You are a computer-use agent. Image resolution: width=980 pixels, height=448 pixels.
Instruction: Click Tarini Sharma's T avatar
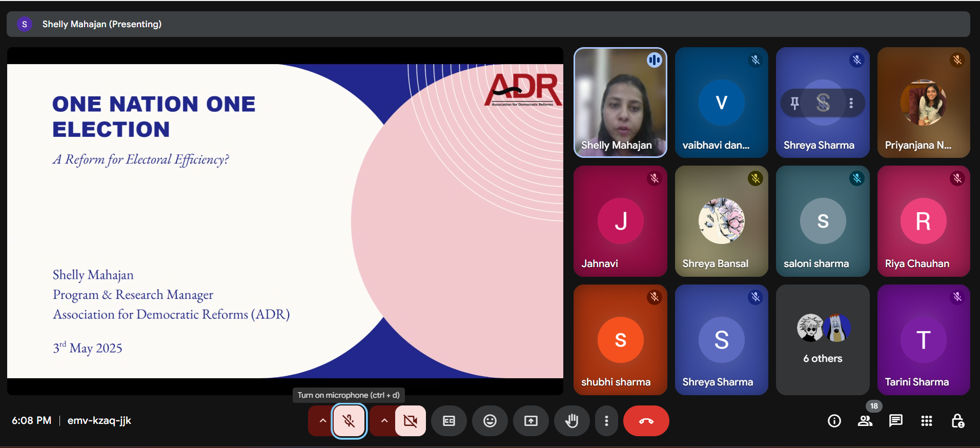pyautogui.click(x=924, y=340)
